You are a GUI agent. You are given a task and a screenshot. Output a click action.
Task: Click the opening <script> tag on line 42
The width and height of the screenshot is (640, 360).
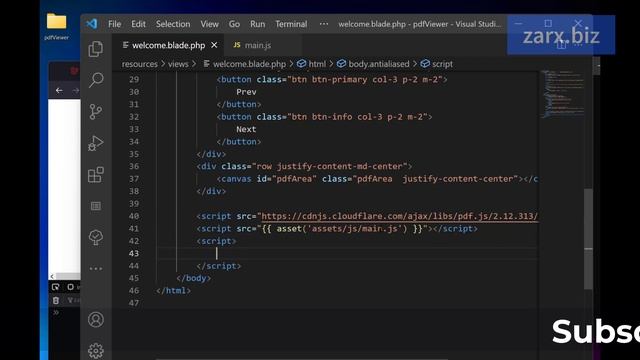216,241
